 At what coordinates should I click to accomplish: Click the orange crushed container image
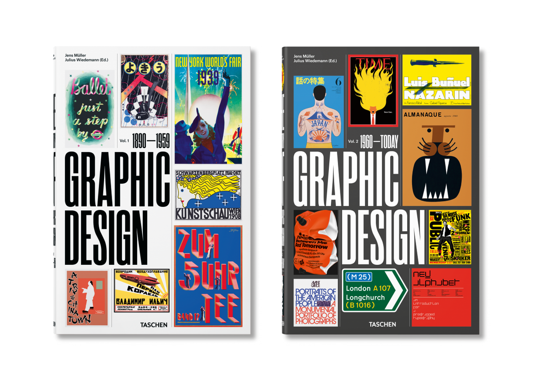pyautogui.click(x=316, y=242)
